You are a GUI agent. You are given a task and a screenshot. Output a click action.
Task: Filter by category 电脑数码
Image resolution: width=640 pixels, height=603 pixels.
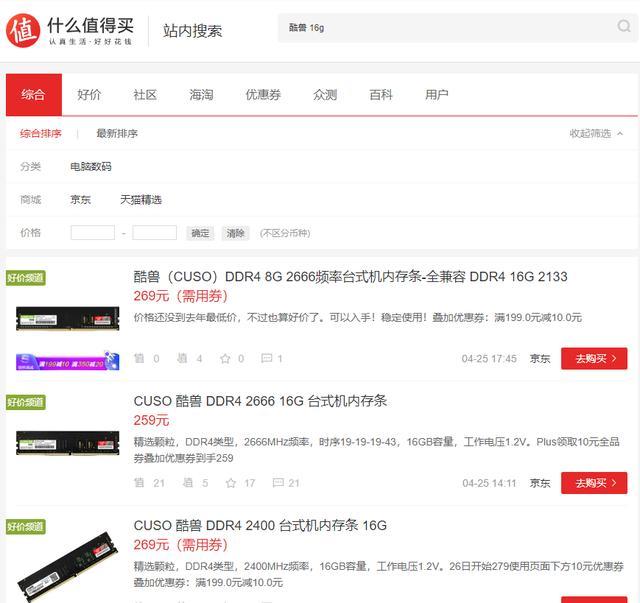click(x=91, y=167)
